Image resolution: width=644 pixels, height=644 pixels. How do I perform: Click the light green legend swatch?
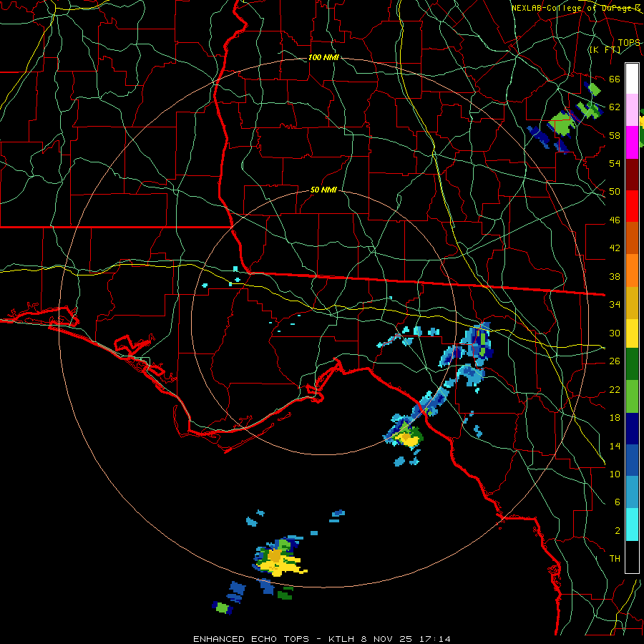pos(632,396)
